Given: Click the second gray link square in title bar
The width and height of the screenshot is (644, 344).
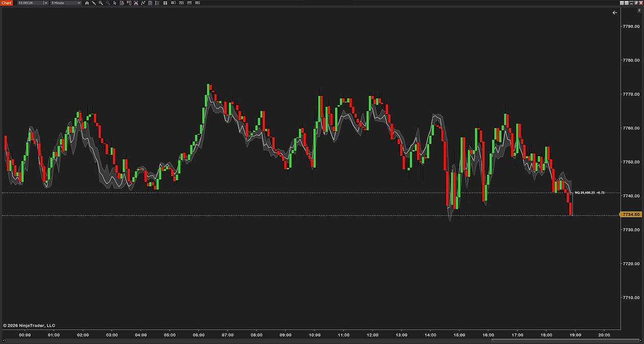Looking at the screenshot, I should (x=627, y=3).
